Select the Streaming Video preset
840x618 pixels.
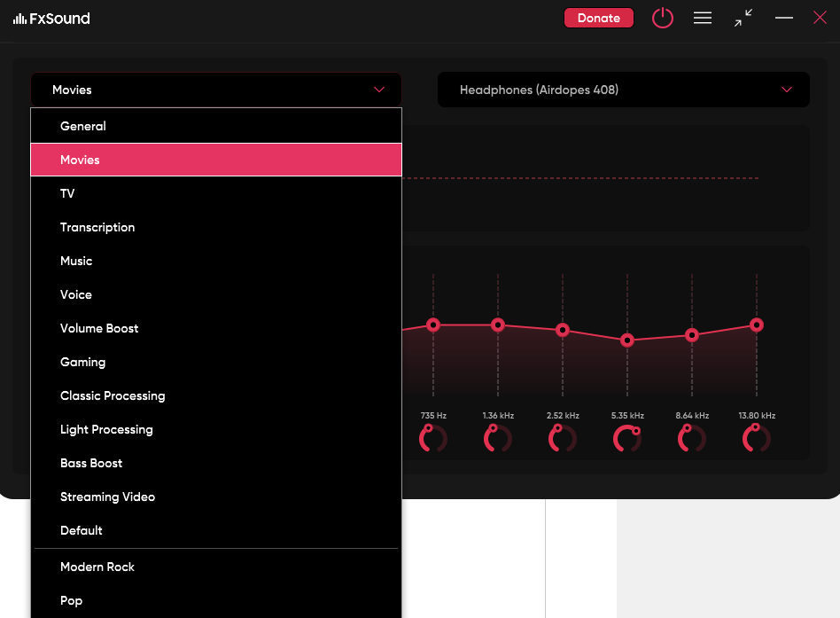[x=216, y=497]
